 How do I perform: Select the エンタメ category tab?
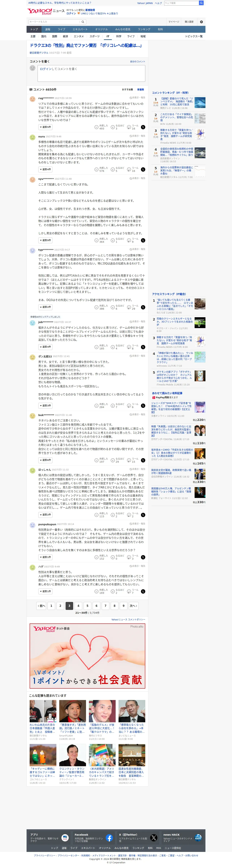(79, 36)
